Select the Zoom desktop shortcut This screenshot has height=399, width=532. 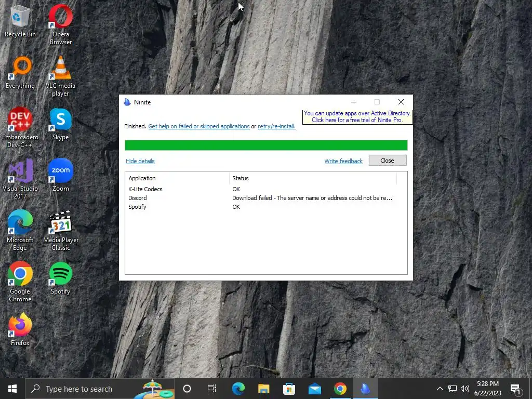(61, 175)
